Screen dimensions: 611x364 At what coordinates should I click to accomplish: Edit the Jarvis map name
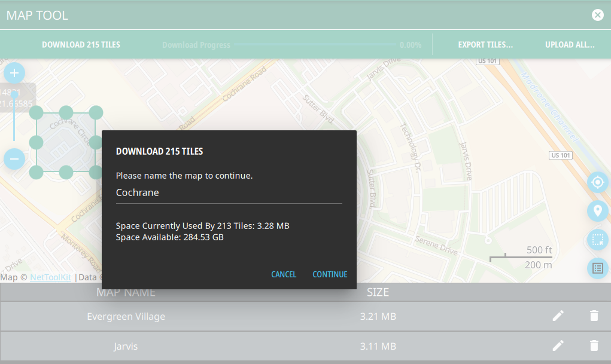558,345
